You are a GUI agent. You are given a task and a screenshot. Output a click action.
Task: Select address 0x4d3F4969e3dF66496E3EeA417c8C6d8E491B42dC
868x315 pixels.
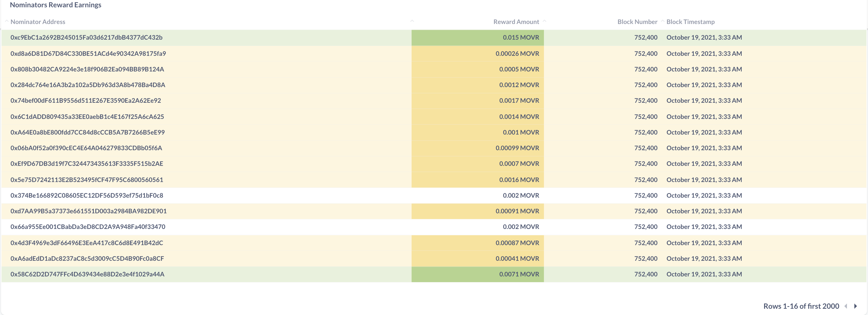click(x=86, y=243)
